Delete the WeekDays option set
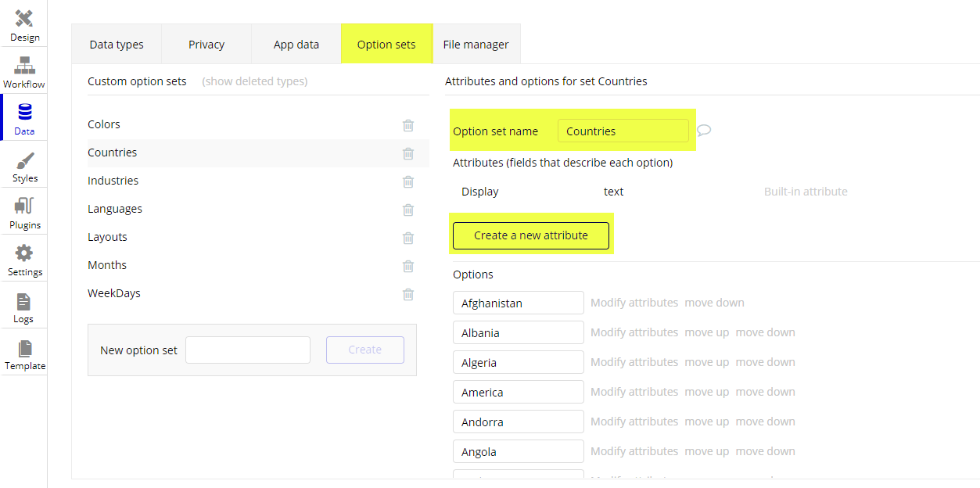 [x=407, y=294]
